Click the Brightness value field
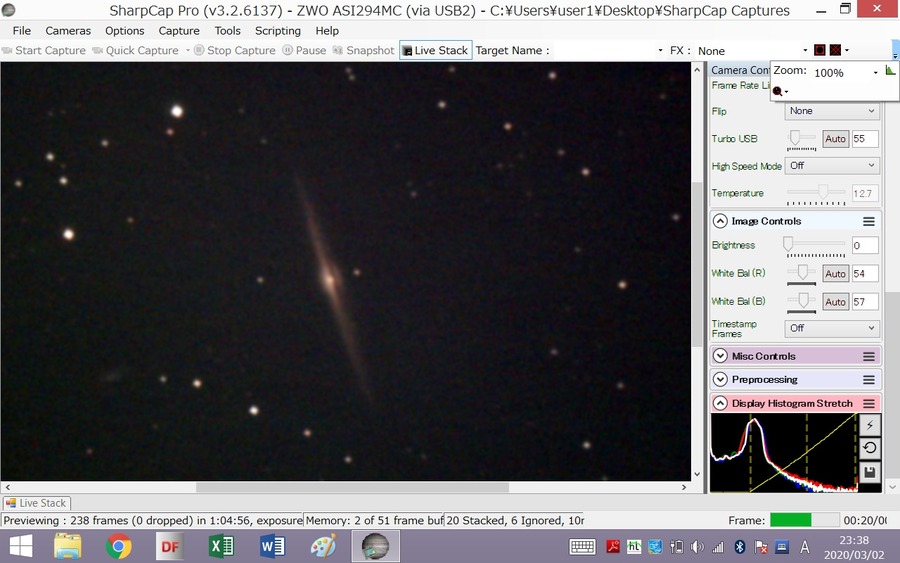The height and width of the screenshot is (563, 900). (x=865, y=246)
